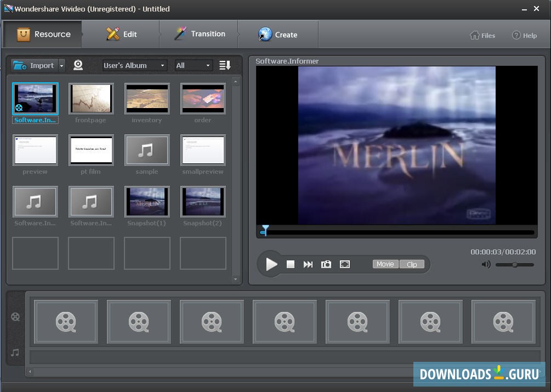551x392 pixels.
Task: Open the User's Album dropdown
Action: pos(134,66)
